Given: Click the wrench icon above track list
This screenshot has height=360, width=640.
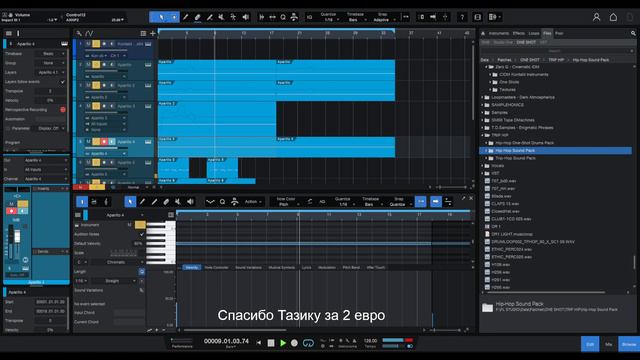Looking at the screenshot, I should click(x=79, y=33).
